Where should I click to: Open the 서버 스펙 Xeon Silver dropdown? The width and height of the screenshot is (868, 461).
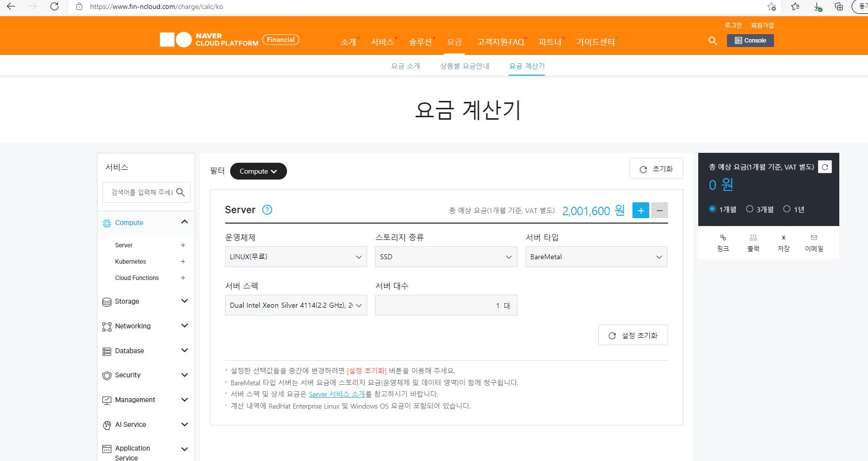296,305
